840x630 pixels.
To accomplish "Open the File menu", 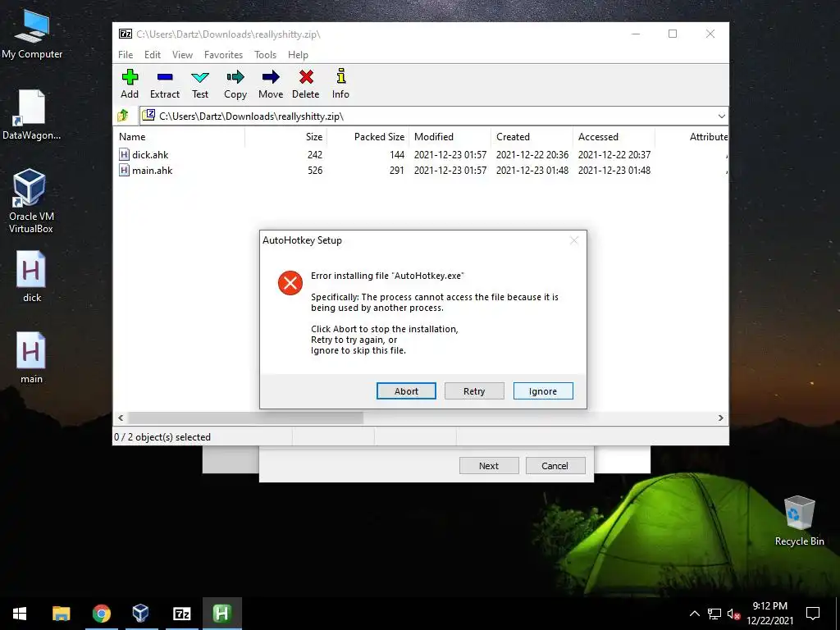I will (x=126, y=55).
